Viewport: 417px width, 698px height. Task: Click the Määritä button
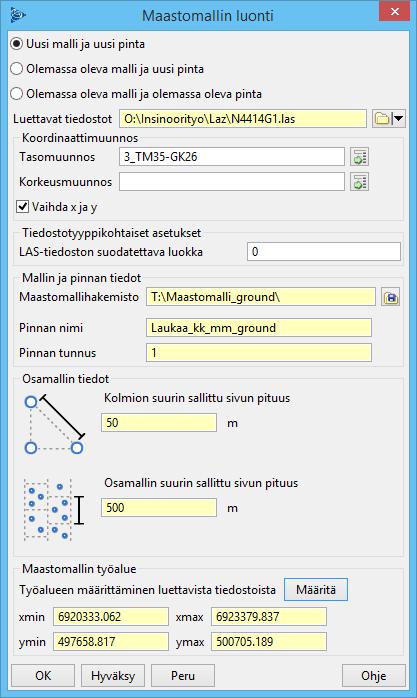click(x=316, y=590)
